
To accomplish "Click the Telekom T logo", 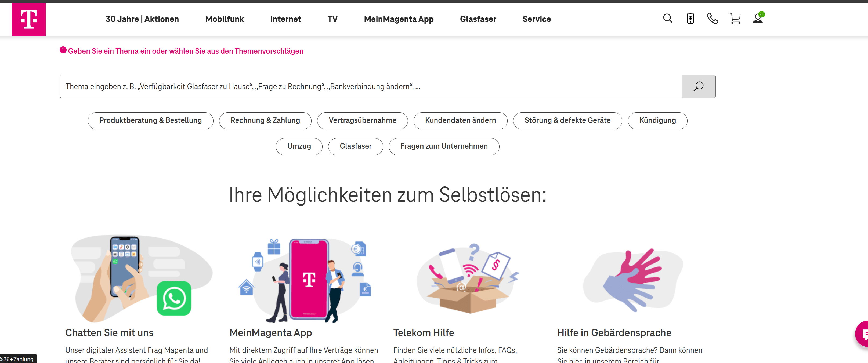I will pos(29,19).
